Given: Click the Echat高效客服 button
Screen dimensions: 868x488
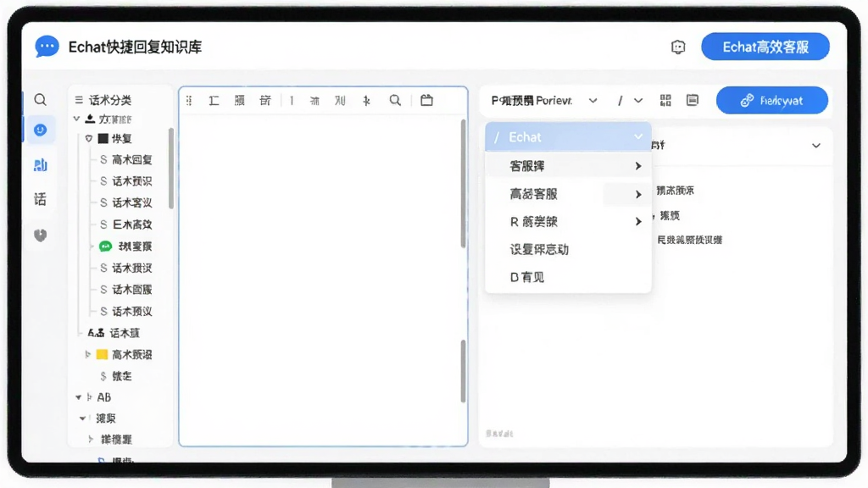Looking at the screenshot, I should pyautogui.click(x=765, y=47).
